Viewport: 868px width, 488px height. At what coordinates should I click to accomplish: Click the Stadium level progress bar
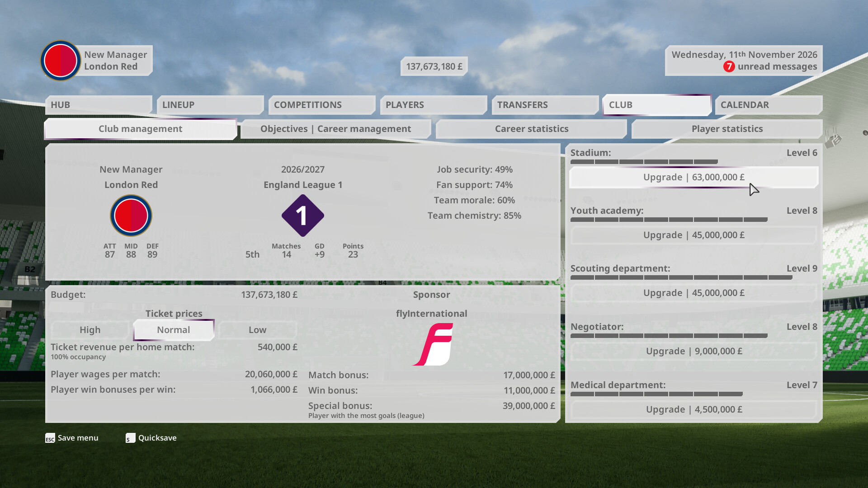pyautogui.click(x=644, y=162)
